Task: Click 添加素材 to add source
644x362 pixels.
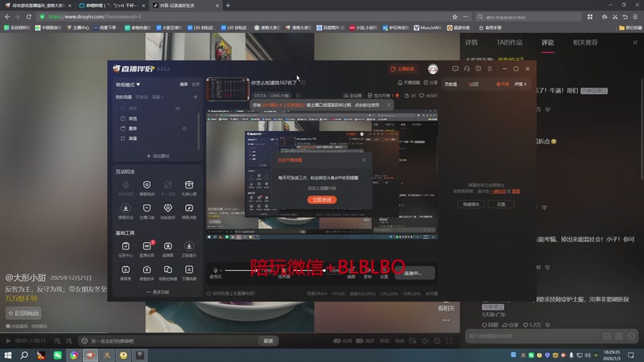Action: coord(158,156)
